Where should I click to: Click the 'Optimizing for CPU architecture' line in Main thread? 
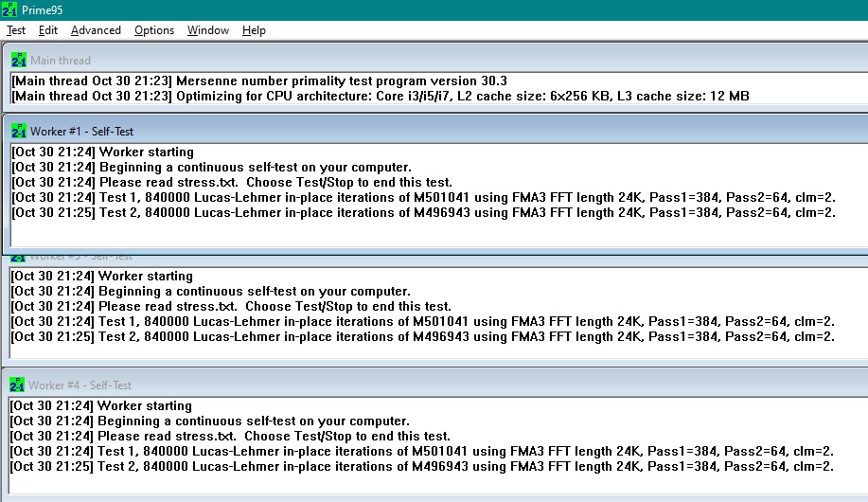pos(381,97)
